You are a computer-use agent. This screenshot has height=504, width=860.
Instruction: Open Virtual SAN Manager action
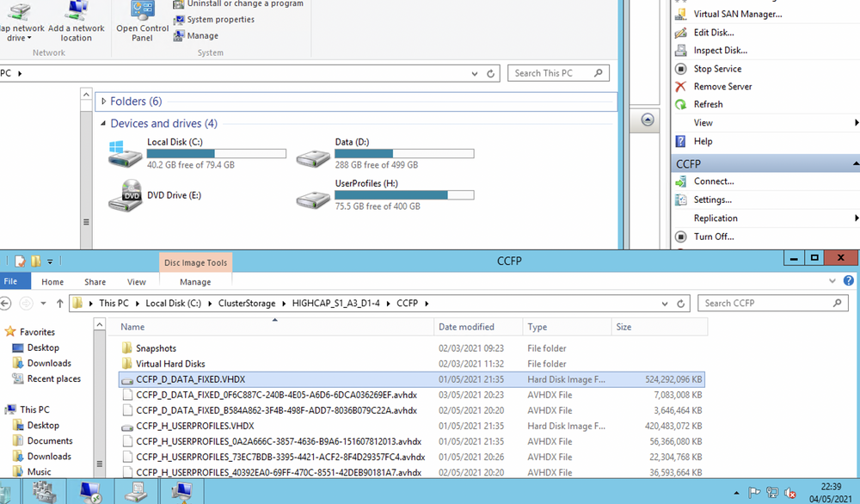[737, 15]
